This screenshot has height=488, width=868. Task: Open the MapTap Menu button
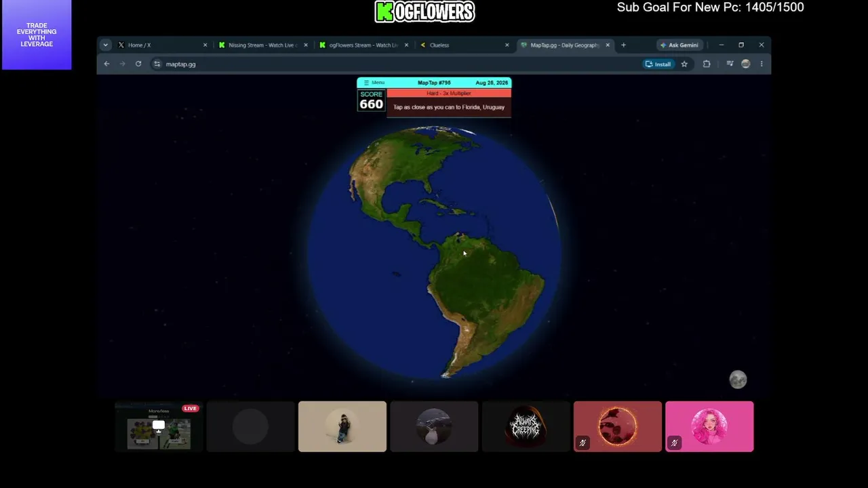click(x=374, y=83)
